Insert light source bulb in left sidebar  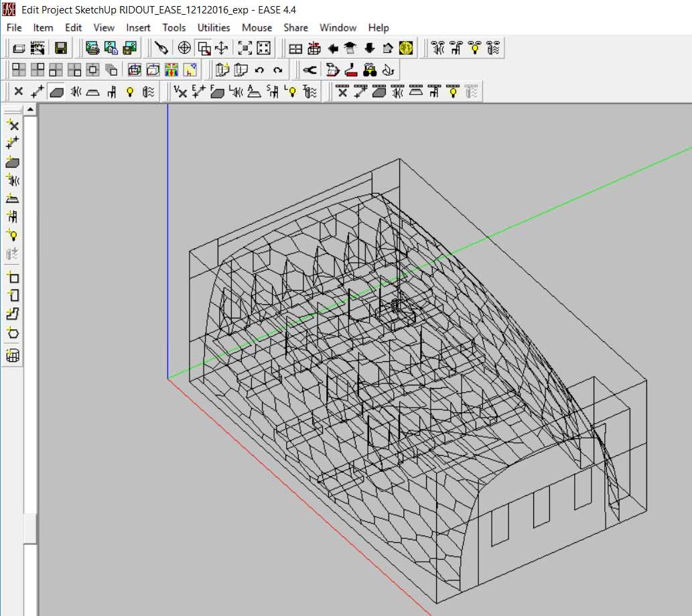tap(13, 235)
